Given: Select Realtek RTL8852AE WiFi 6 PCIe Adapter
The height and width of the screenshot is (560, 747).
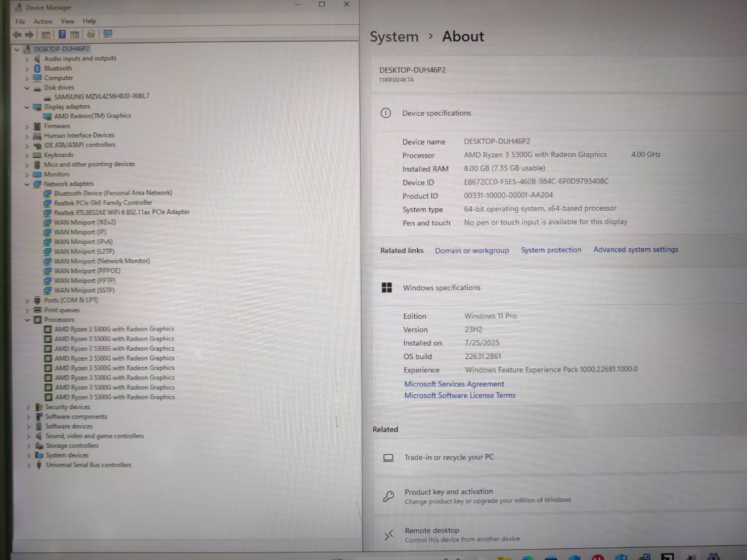Looking at the screenshot, I should coord(121,212).
